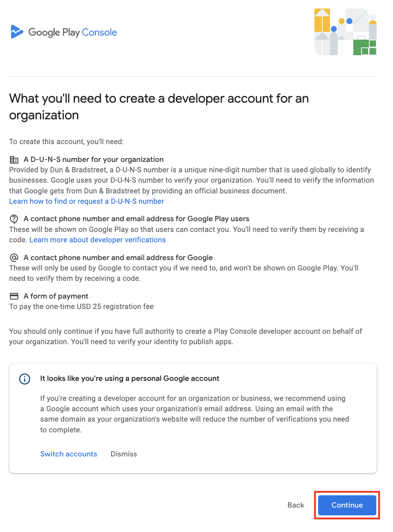The height and width of the screenshot is (532, 393).
Task: Open Learn more about developer verifications
Action: pos(98,240)
